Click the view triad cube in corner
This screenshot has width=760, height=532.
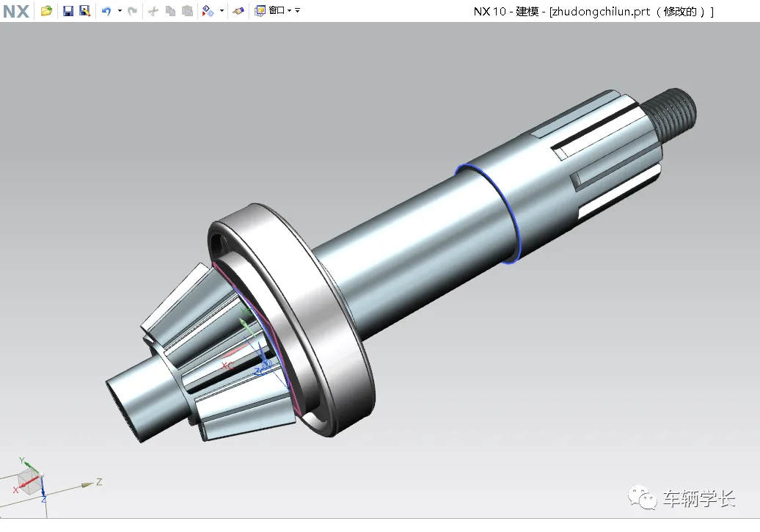(x=29, y=481)
